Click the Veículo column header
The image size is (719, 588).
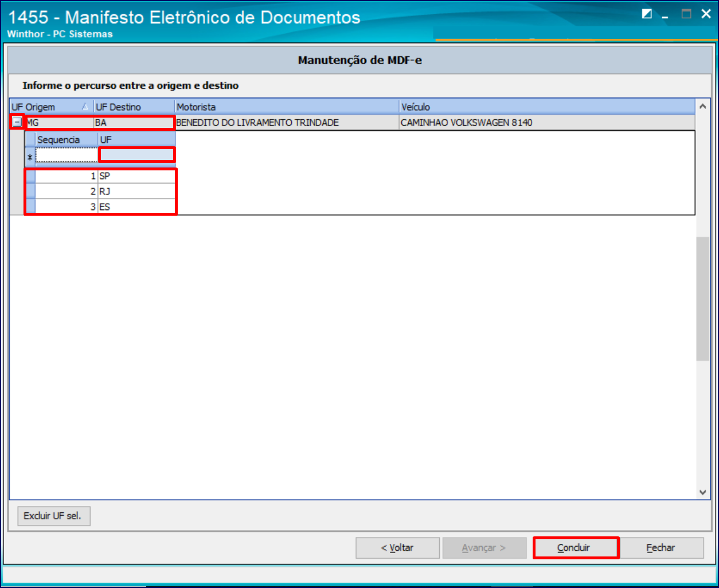[x=547, y=107]
